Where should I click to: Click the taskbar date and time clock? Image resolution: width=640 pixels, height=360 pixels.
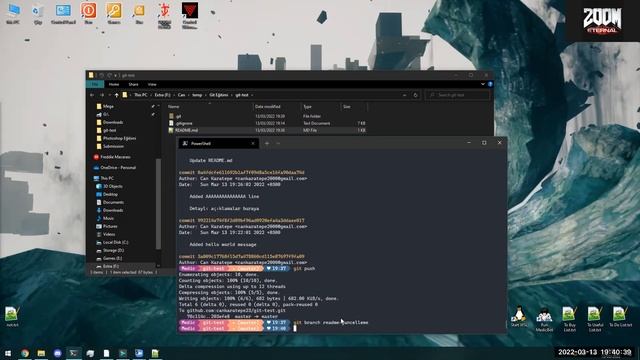pos(595,352)
